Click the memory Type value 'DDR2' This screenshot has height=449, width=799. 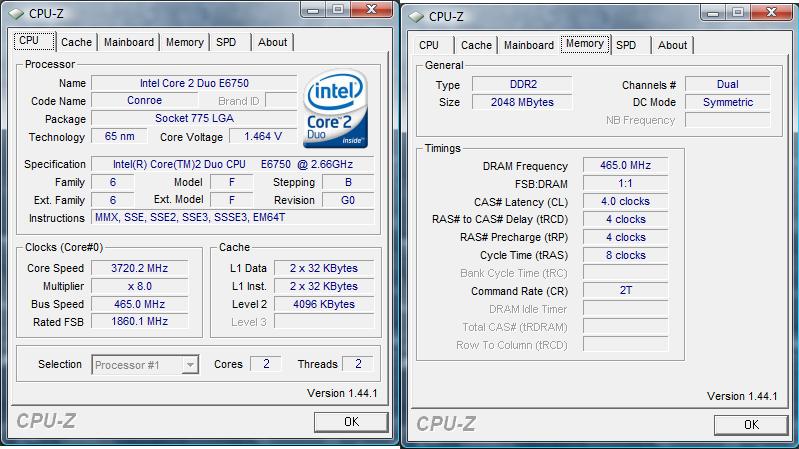point(522,84)
